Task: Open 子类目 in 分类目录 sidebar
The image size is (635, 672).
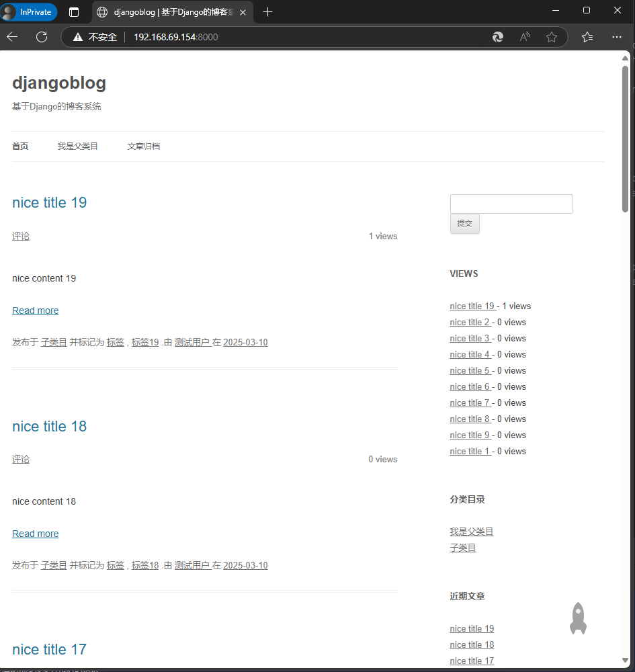Action: (x=463, y=548)
